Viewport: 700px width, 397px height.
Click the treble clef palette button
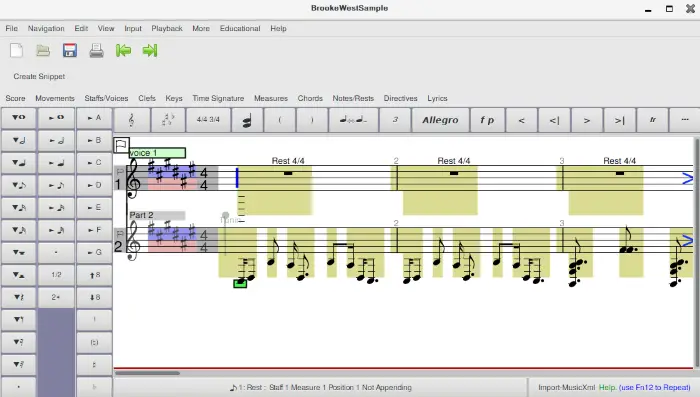point(132,120)
